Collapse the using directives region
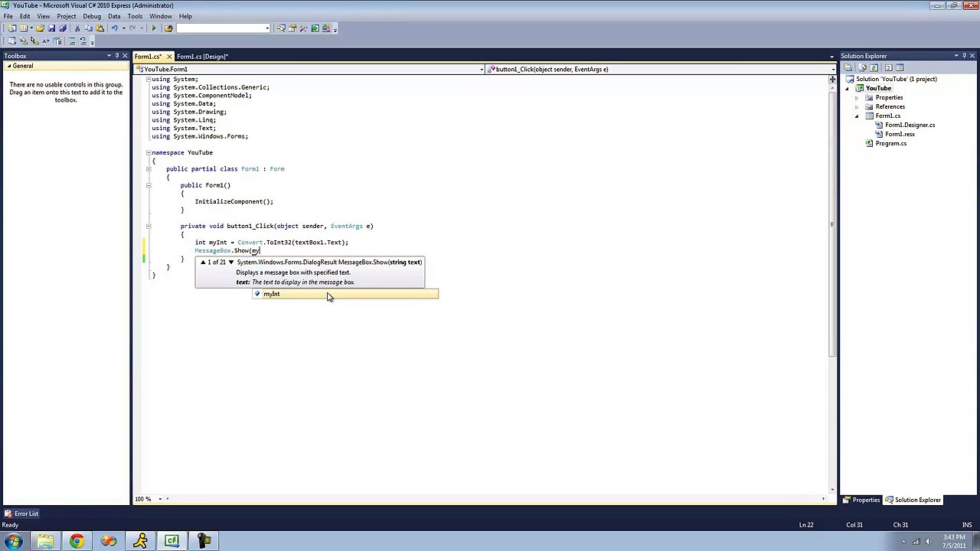 point(149,79)
